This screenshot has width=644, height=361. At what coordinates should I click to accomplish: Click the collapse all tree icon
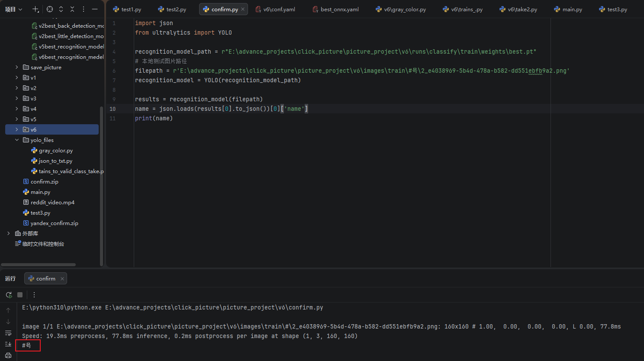(72, 9)
